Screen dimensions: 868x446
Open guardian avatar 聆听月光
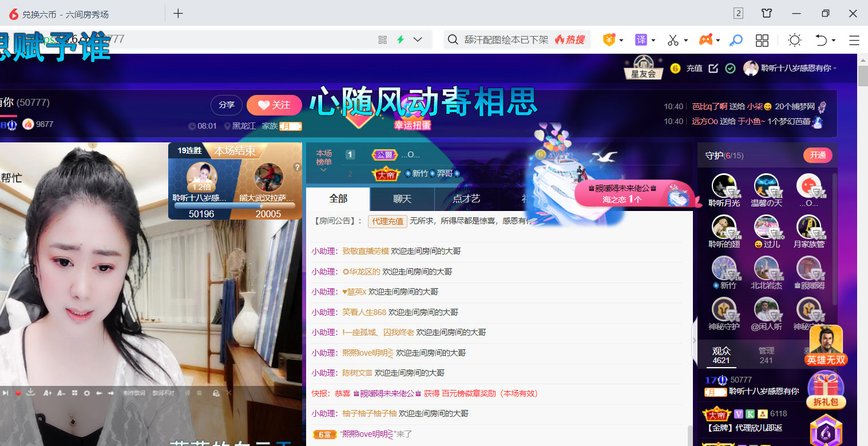tap(724, 186)
